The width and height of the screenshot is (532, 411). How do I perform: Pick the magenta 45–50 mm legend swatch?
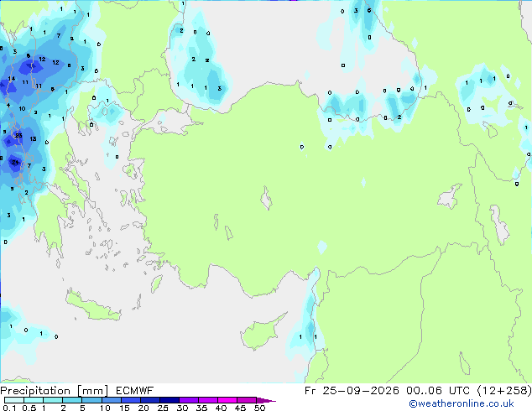[x=247, y=400]
